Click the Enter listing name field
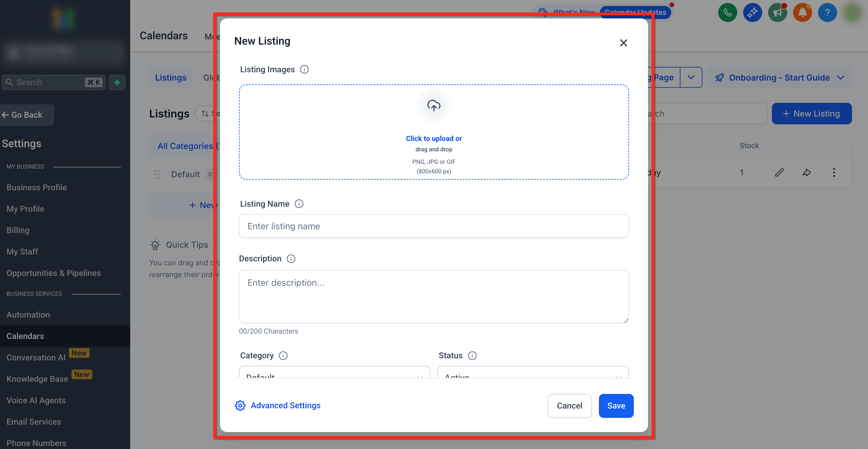This screenshot has width=868, height=449. tap(434, 226)
